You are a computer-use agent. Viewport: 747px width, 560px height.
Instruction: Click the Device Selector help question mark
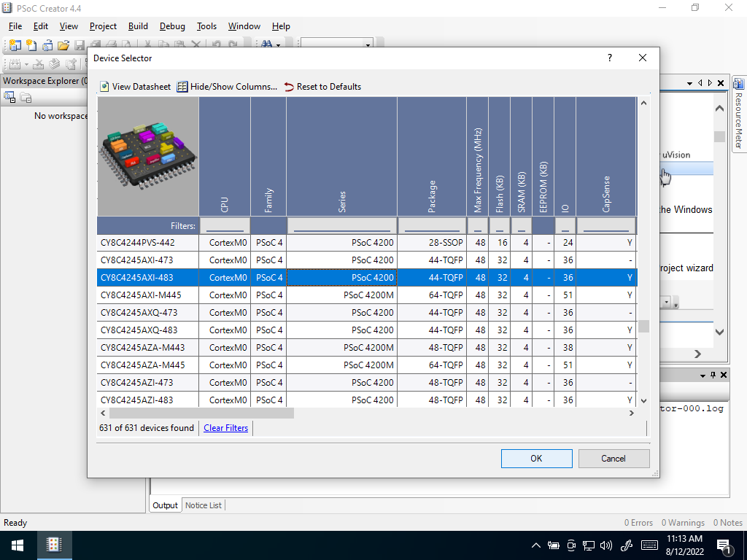coord(609,58)
